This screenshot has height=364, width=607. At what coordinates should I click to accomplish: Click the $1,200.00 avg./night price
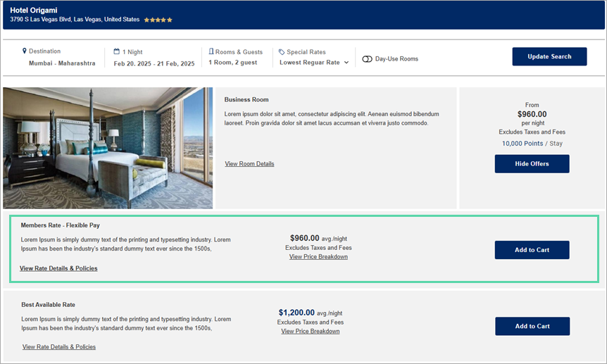pos(310,313)
